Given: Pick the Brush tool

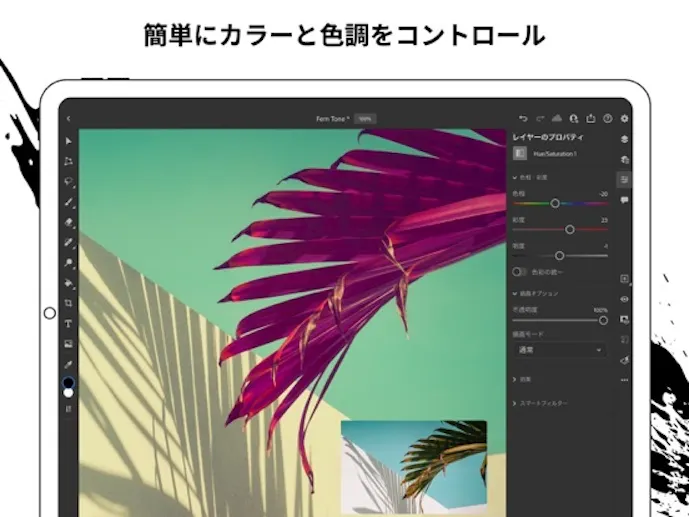Looking at the screenshot, I should click(x=69, y=202).
